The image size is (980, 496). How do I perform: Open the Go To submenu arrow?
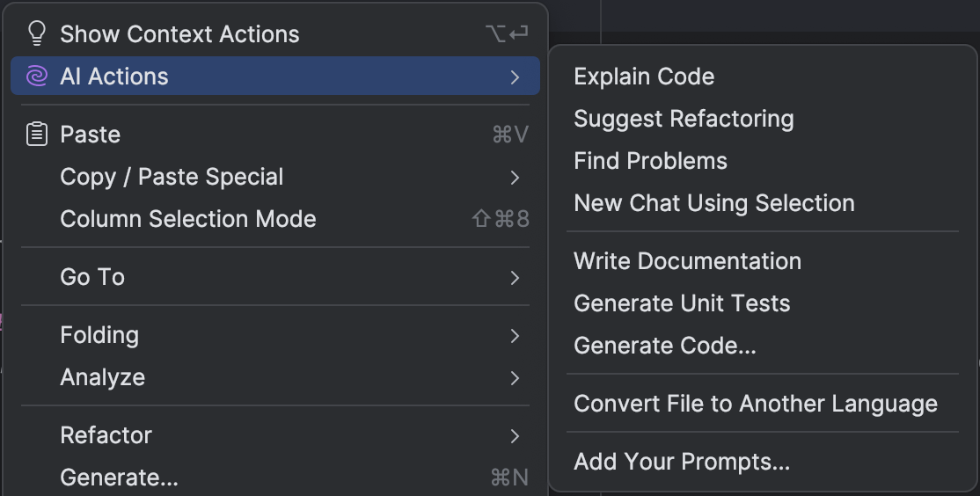coord(516,277)
